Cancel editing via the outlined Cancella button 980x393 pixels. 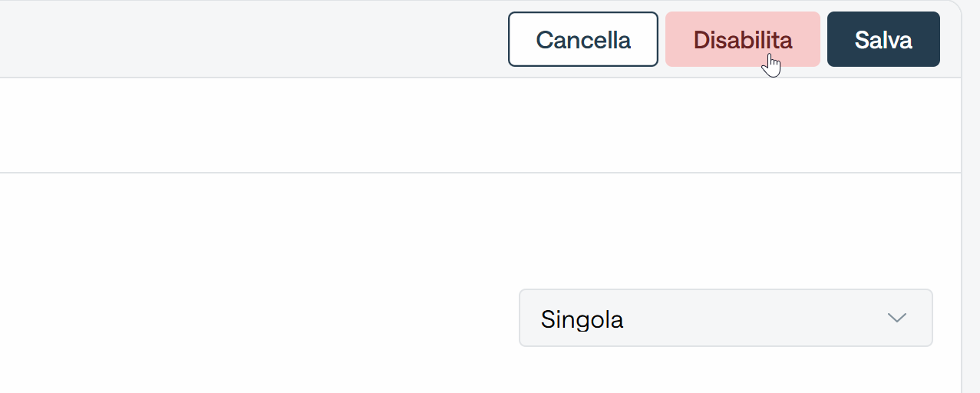click(583, 39)
